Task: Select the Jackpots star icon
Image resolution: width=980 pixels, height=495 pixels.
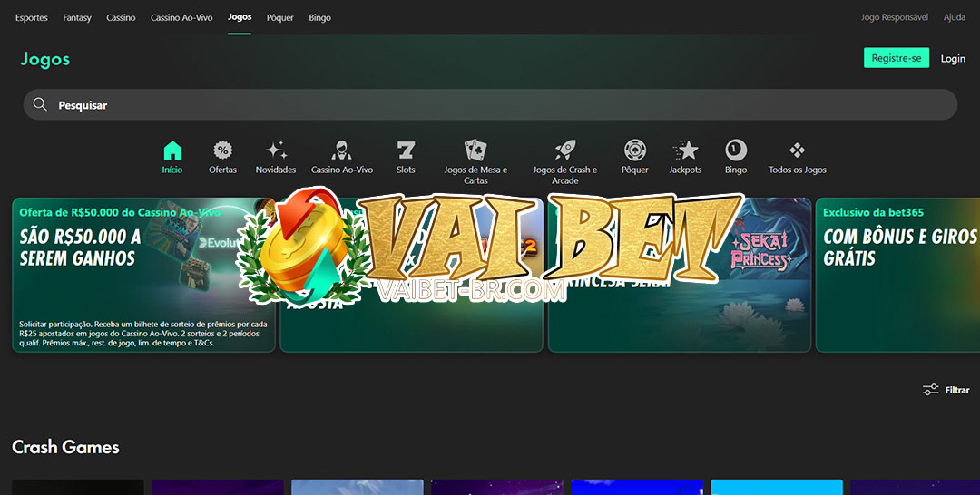Action: [686, 150]
